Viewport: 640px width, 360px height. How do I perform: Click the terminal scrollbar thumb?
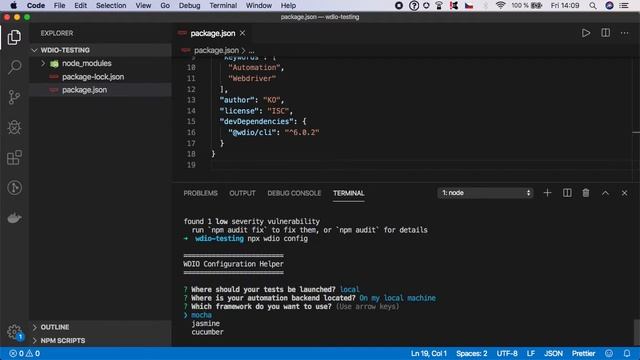tap(637, 331)
